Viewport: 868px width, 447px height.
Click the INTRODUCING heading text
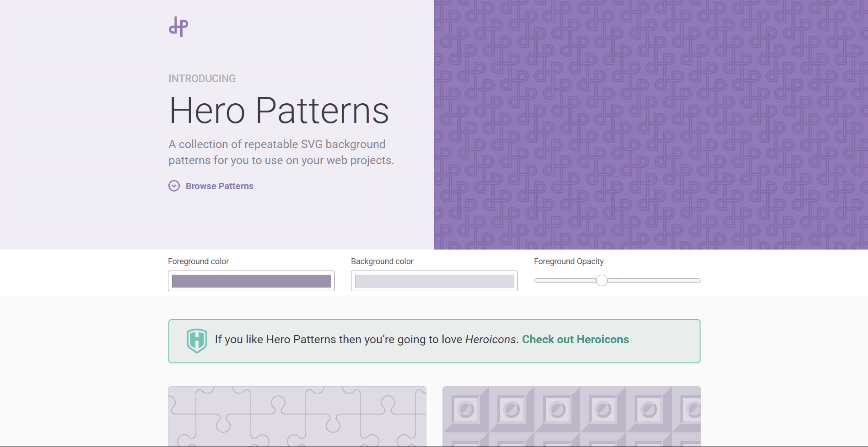point(202,78)
